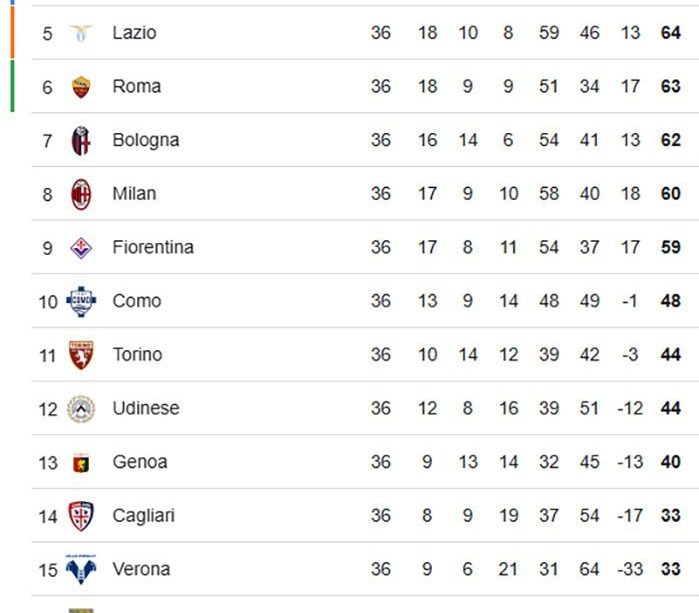Click the Como club crest
The image size is (699, 613).
point(81,301)
